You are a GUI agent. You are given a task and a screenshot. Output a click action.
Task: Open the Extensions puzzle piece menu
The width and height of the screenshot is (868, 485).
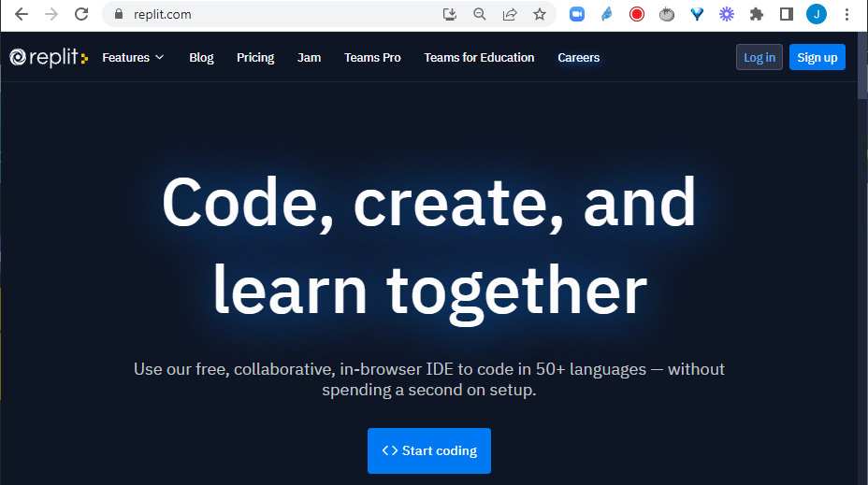click(x=756, y=14)
